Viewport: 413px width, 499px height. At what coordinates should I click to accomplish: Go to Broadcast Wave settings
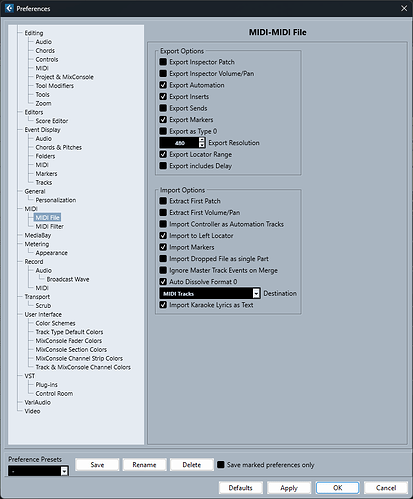68,279
